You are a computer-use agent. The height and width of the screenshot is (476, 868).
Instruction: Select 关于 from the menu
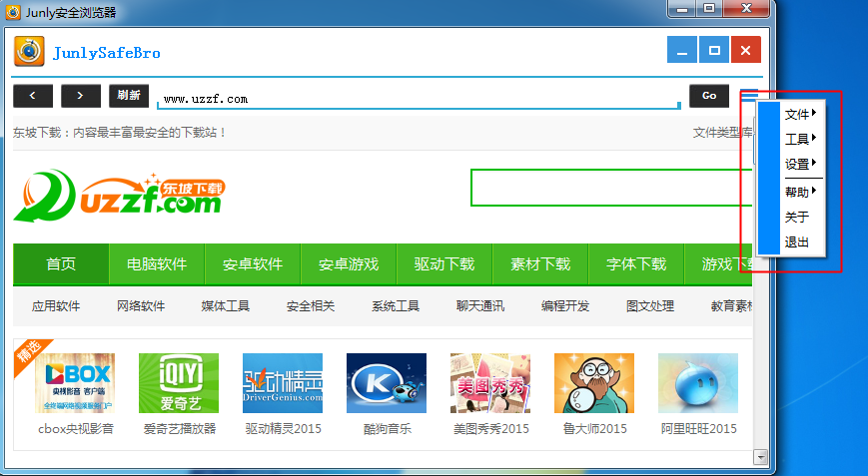(797, 217)
